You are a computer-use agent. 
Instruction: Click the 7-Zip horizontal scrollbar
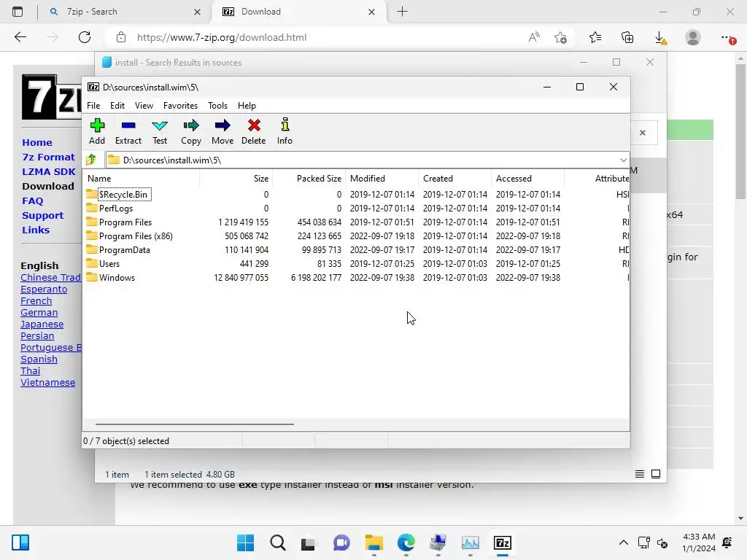pos(194,424)
